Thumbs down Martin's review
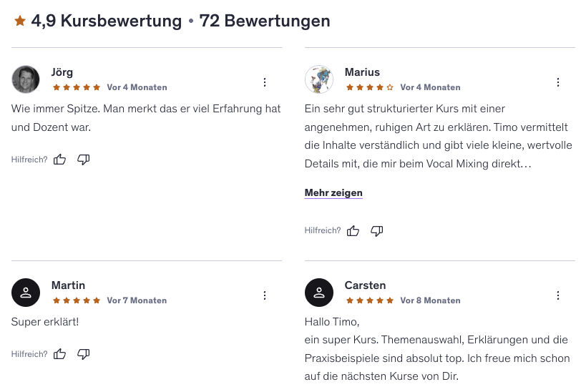 point(84,354)
